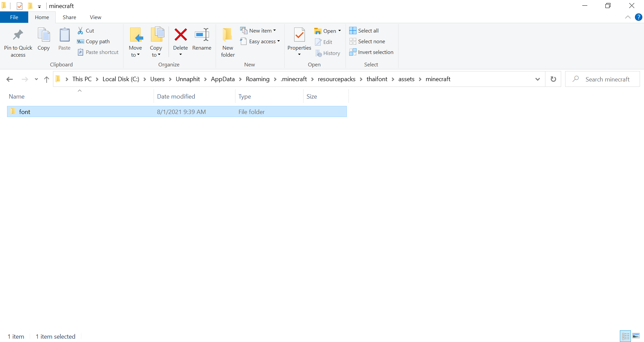Navigate to Local Disk (C:) breadcrumb
644x342 pixels.
tap(121, 79)
